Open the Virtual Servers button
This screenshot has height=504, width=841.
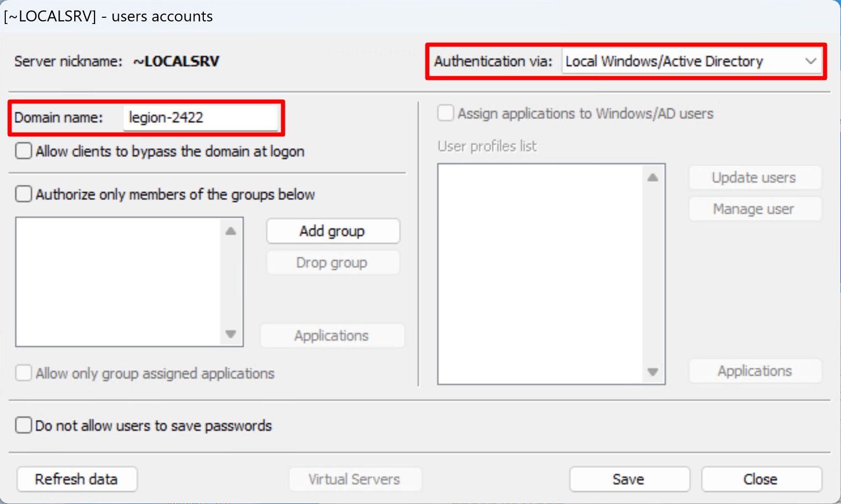[x=354, y=479]
